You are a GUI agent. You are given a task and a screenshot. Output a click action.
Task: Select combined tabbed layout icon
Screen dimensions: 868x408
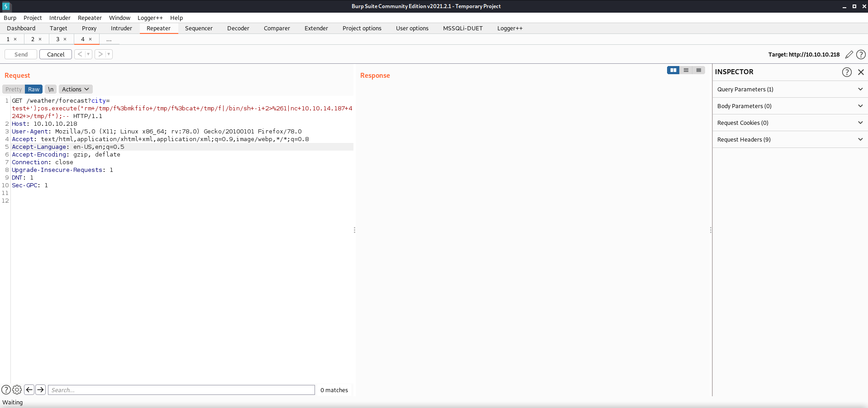[699, 70]
